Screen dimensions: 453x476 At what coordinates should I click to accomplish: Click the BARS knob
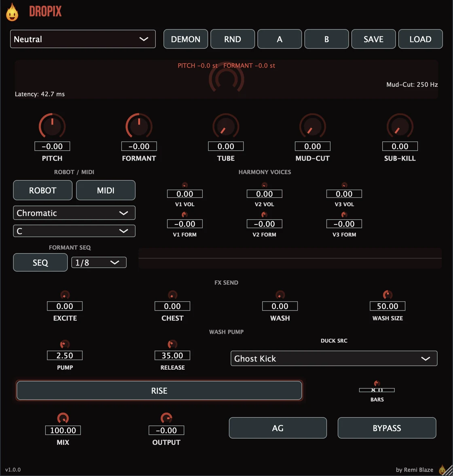[x=377, y=383]
